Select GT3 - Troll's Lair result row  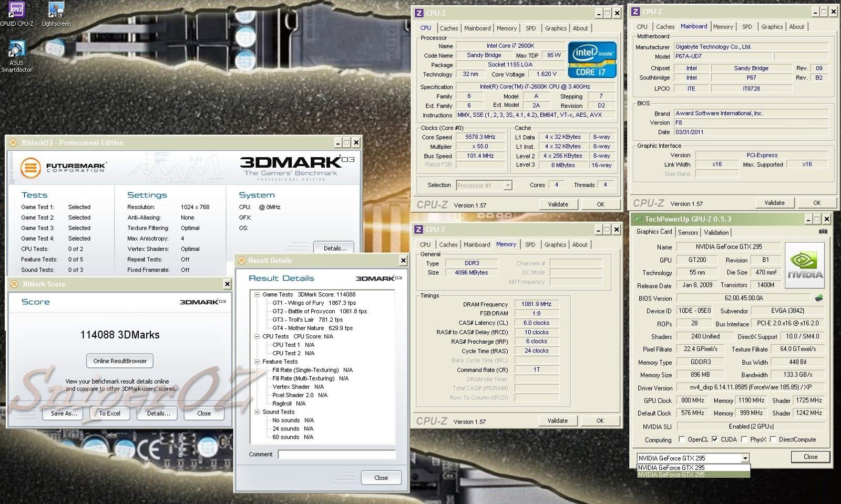[x=307, y=320]
